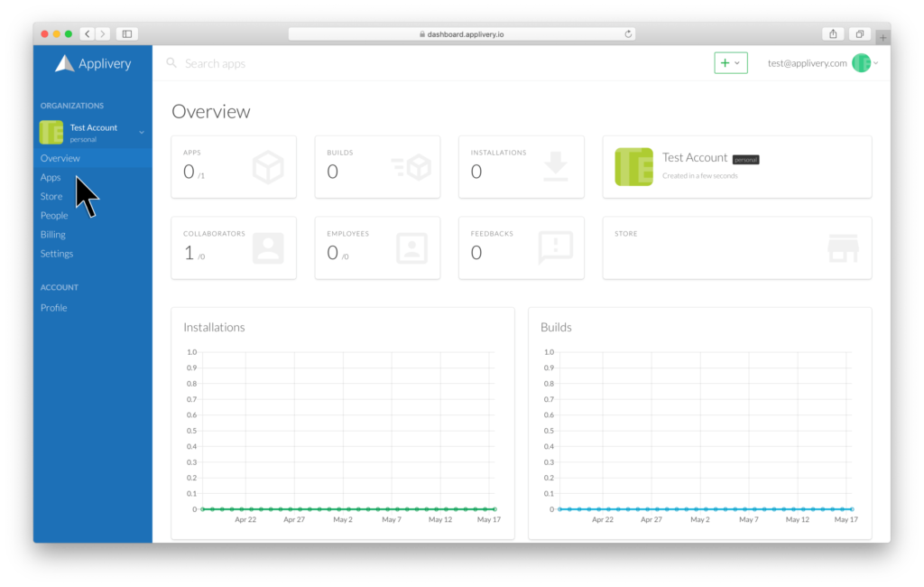Click the Applivery logo in the sidebar
This screenshot has height=587, width=924.
93,63
